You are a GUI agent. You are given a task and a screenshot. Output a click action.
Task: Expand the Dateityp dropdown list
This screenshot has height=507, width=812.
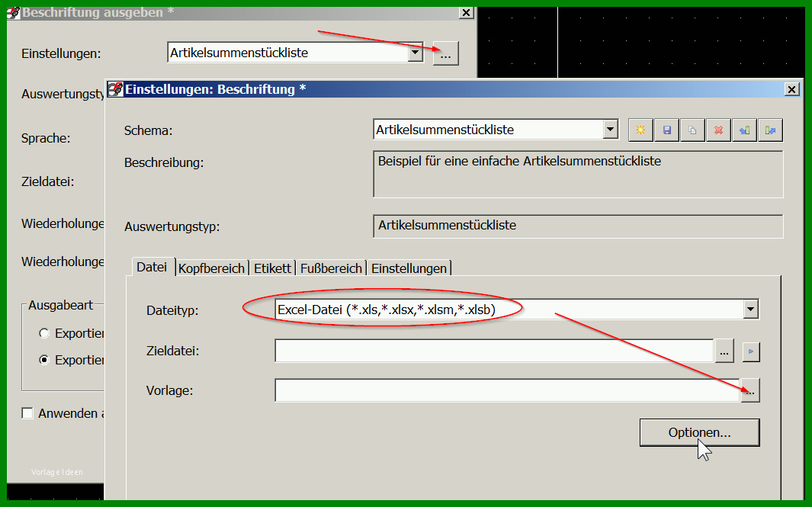click(x=750, y=310)
